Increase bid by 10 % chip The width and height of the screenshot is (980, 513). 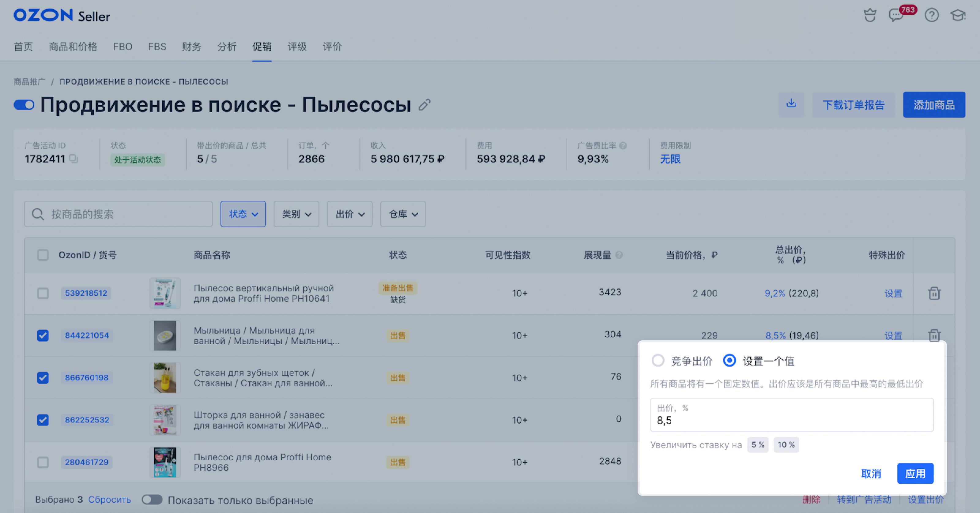pos(786,444)
